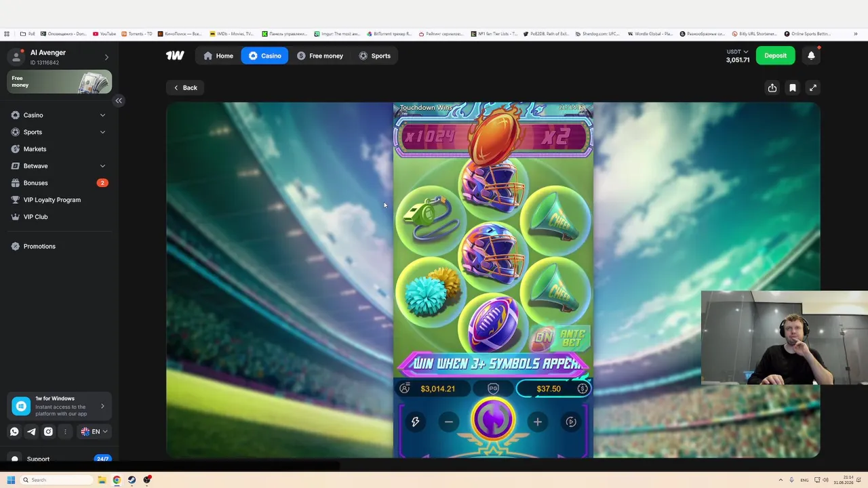Expand Betwave section in sidebar

point(59,166)
